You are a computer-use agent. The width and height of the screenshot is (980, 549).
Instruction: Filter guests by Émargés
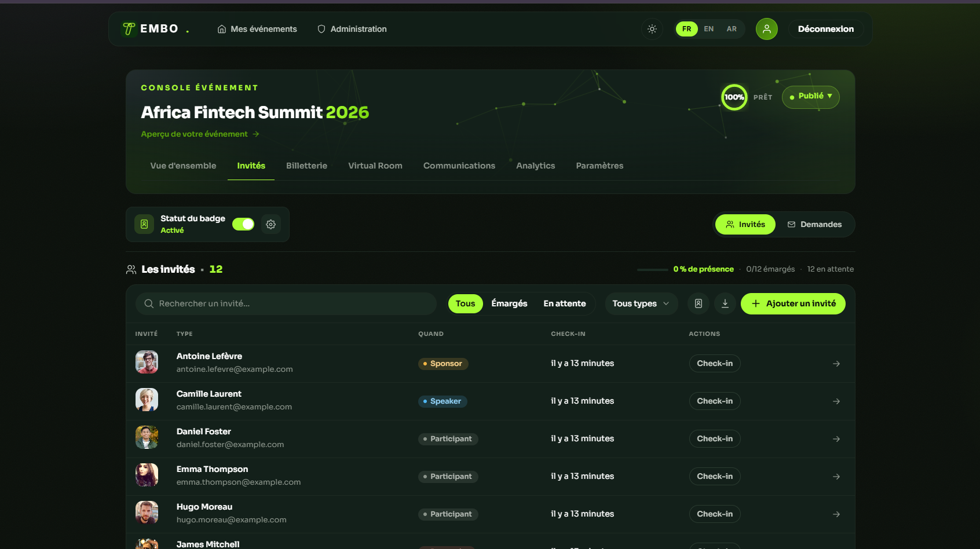509,303
